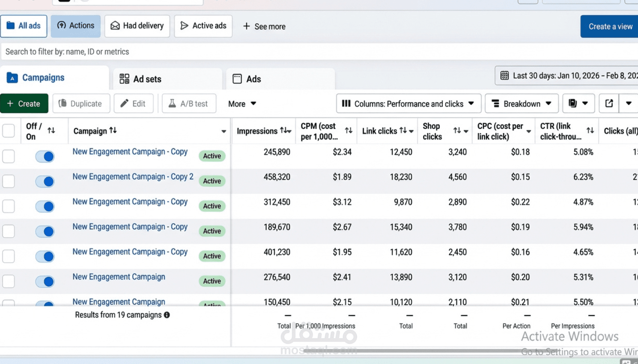638x364 pixels.
Task: Click the export/share arrow icon button
Action: 609,104
